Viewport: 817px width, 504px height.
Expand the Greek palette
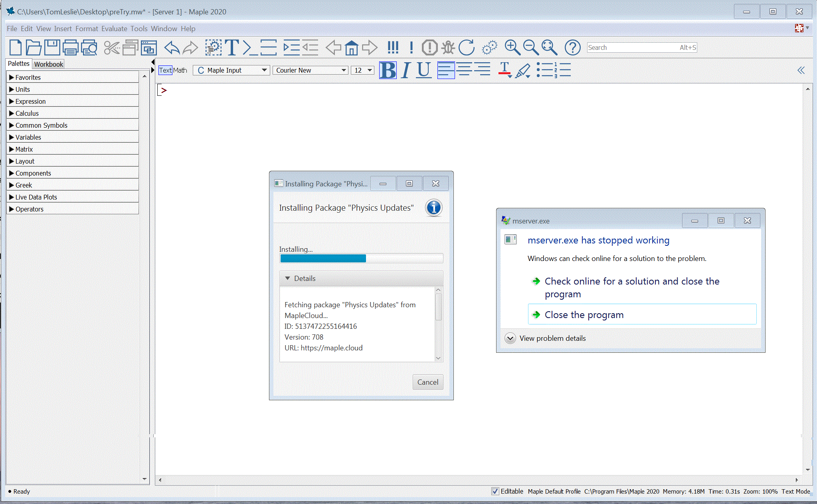tap(73, 185)
